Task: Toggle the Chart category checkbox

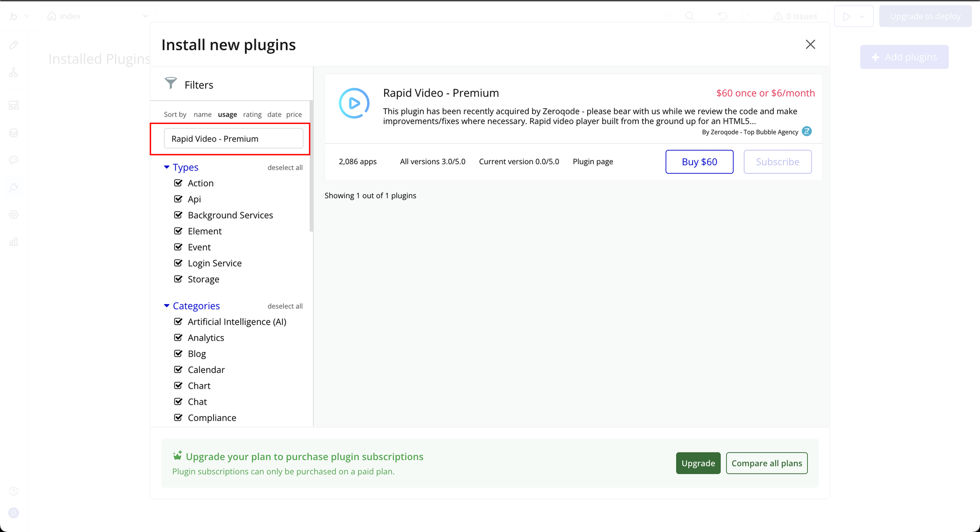Action: (178, 385)
